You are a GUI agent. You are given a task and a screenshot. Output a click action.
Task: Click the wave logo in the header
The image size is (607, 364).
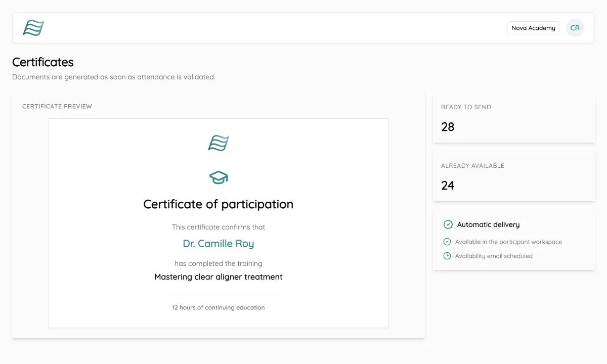33,28
